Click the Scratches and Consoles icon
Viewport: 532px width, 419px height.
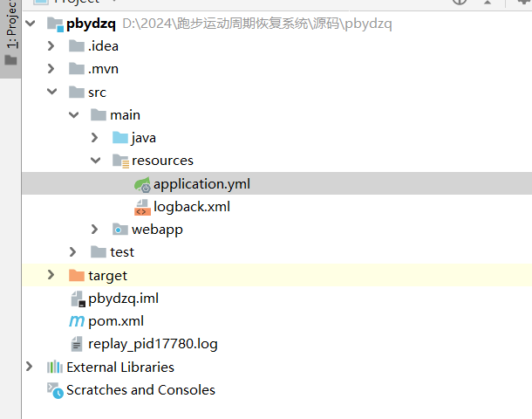tap(55, 390)
